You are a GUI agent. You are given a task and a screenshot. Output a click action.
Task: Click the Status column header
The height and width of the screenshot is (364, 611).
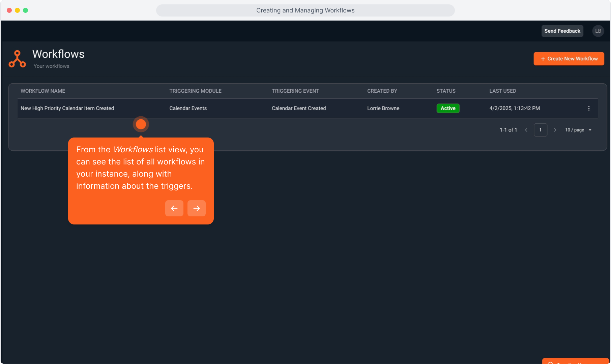point(446,91)
